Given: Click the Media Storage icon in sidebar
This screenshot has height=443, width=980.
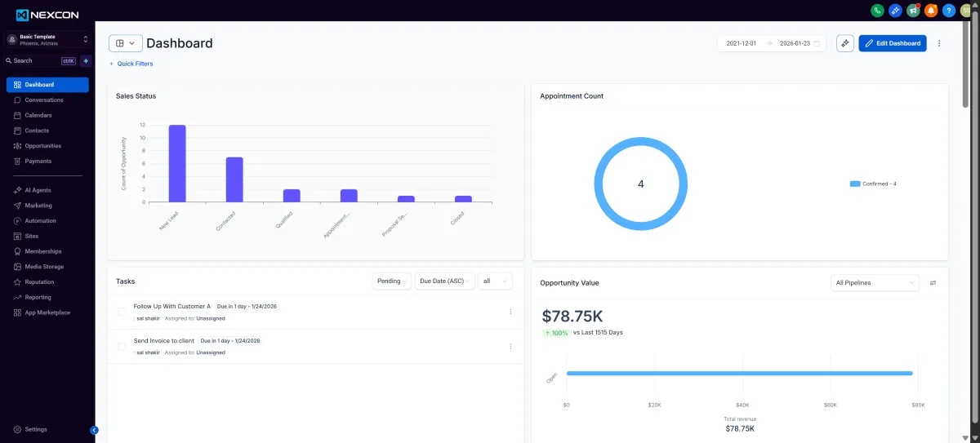Looking at the screenshot, I should pos(17,267).
